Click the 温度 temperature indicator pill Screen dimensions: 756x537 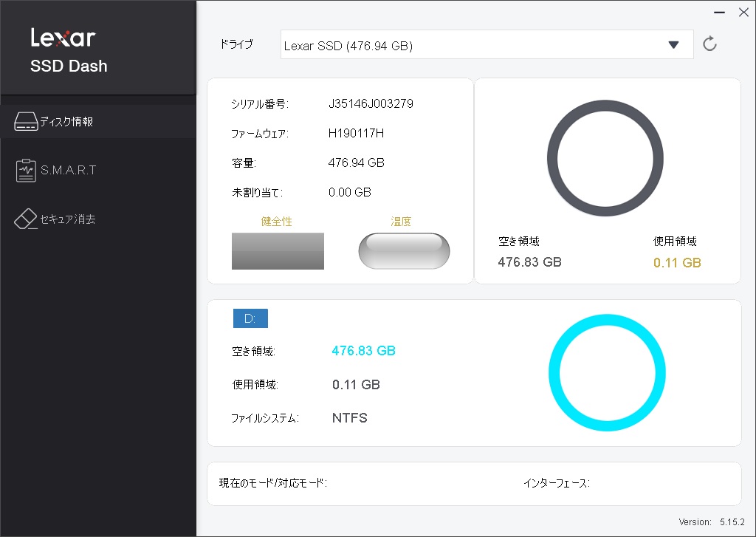click(404, 251)
